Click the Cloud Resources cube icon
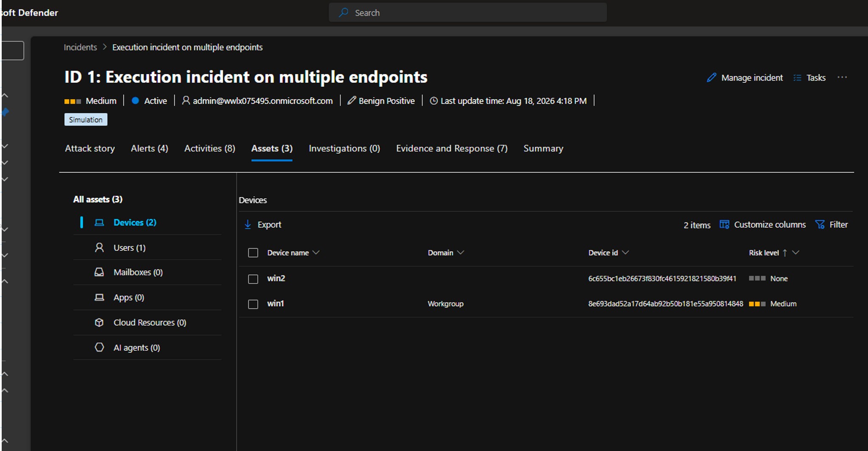Screen dimensions: 868x451 [x=99, y=322]
